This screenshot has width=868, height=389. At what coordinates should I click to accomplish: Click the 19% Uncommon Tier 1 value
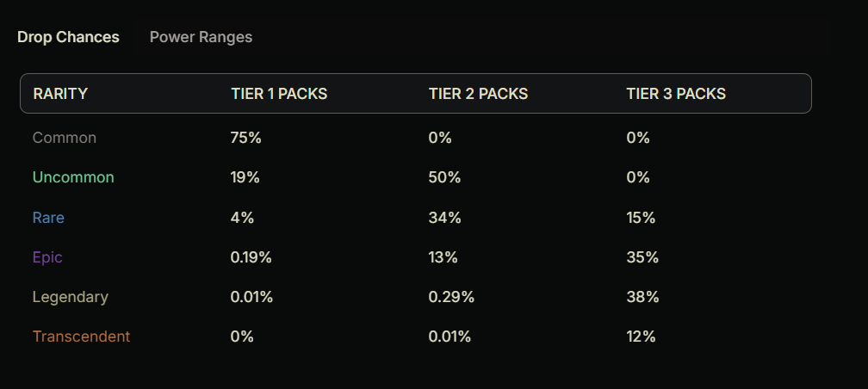coord(245,177)
